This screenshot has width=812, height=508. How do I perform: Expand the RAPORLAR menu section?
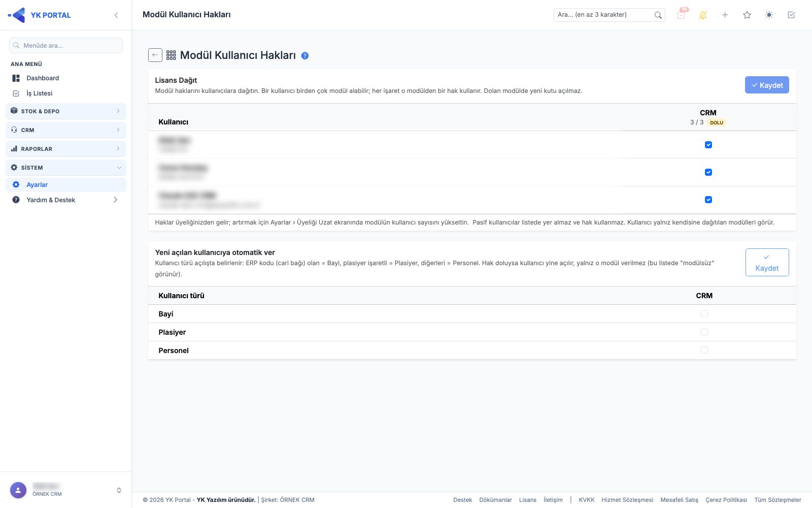(x=66, y=149)
